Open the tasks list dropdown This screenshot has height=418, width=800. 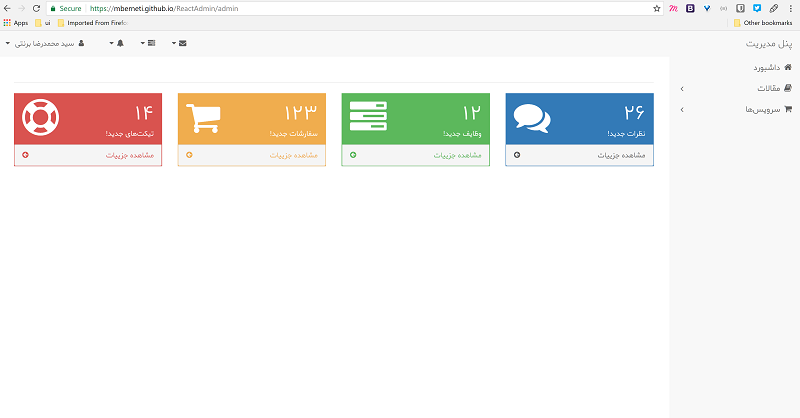point(148,43)
